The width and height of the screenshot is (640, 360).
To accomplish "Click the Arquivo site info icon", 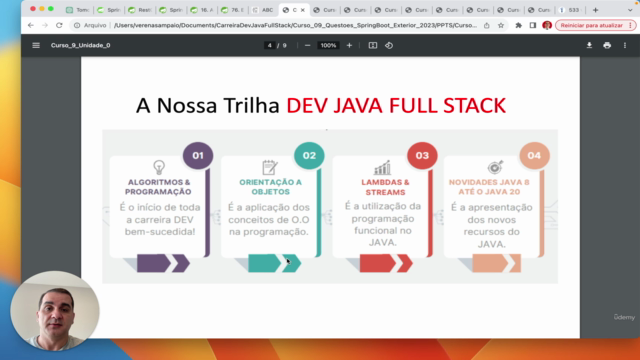I will coord(77,25).
